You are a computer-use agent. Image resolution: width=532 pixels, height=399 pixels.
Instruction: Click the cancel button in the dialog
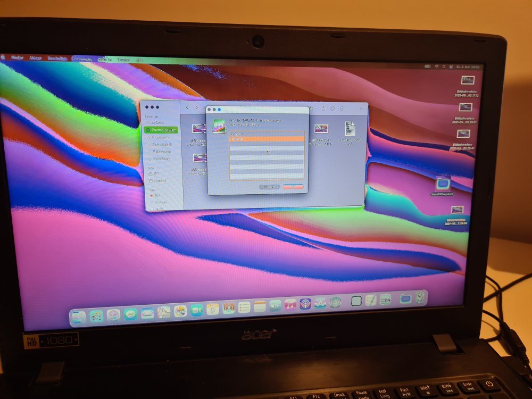click(x=269, y=187)
